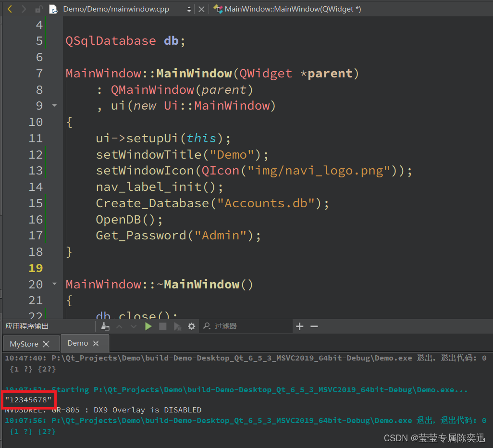The height and width of the screenshot is (448, 493).
Task: Click the mainwindow.cpp file icon
Action: click(x=53, y=9)
